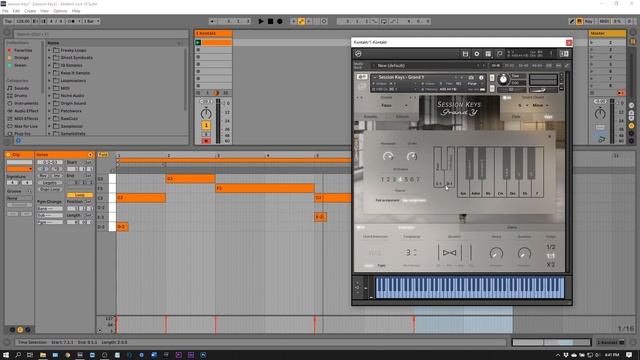Toggle the Key map mode button

588,21
